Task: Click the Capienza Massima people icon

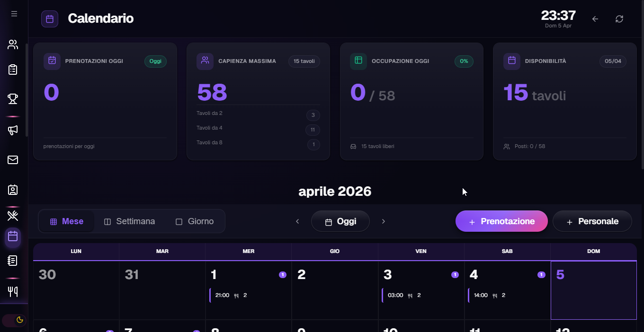Action: (x=205, y=61)
